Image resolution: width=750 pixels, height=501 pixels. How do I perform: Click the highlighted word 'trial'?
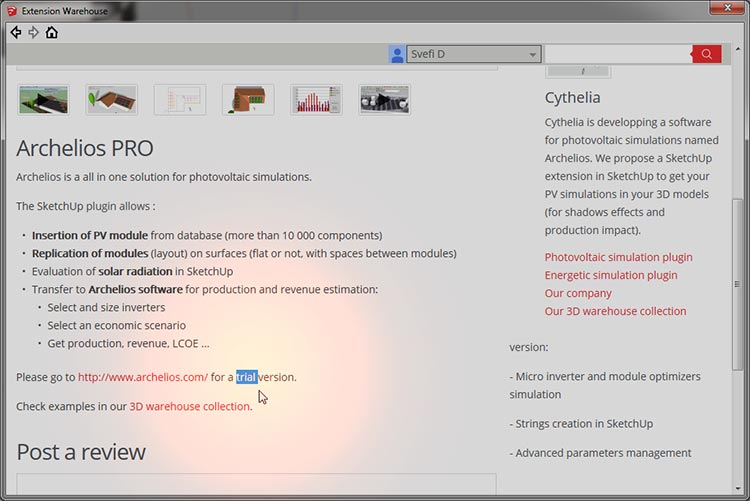pyautogui.click(x=247, y=377)
